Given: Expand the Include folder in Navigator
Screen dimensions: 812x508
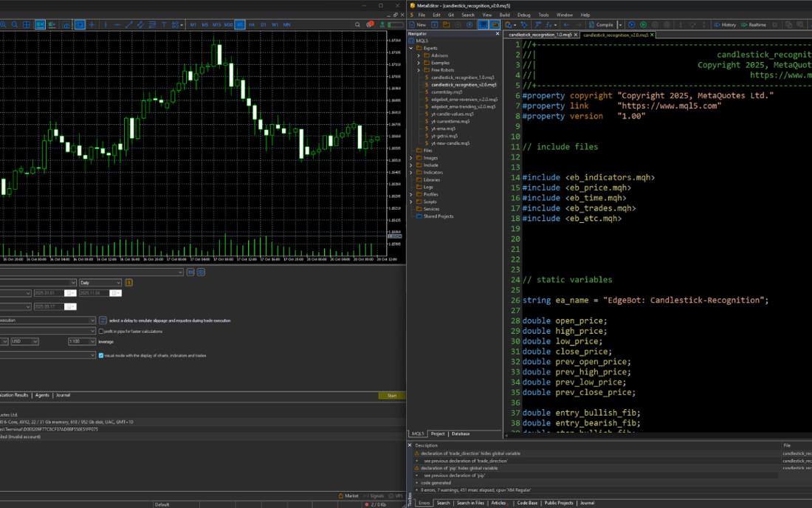Looking at the screenshot, I should pos(412,165).
